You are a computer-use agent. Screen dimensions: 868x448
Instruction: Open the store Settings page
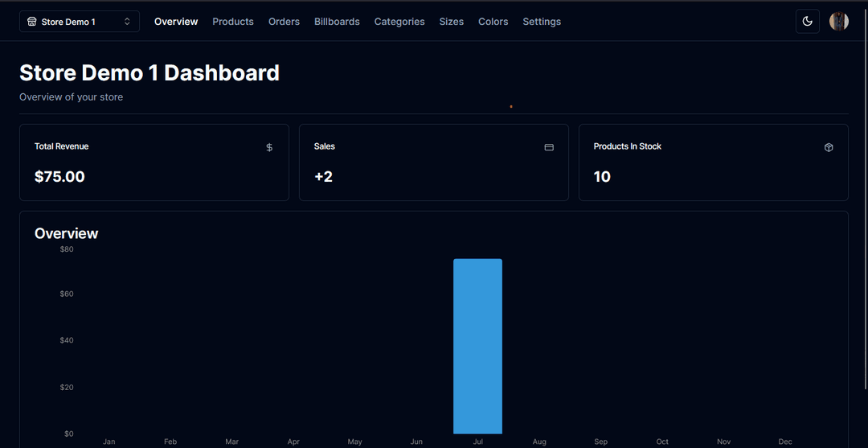542,22
